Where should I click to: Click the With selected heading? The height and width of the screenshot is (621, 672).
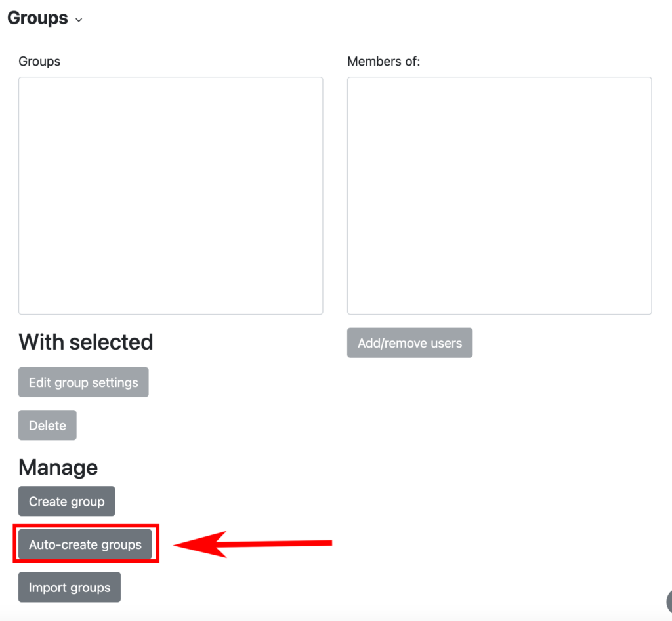click(x=86, y=342)
